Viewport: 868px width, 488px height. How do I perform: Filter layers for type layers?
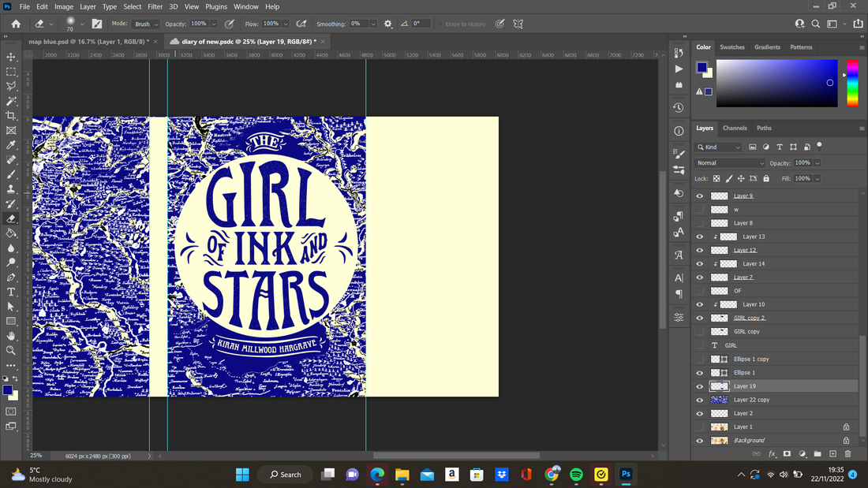click(780, 147)
